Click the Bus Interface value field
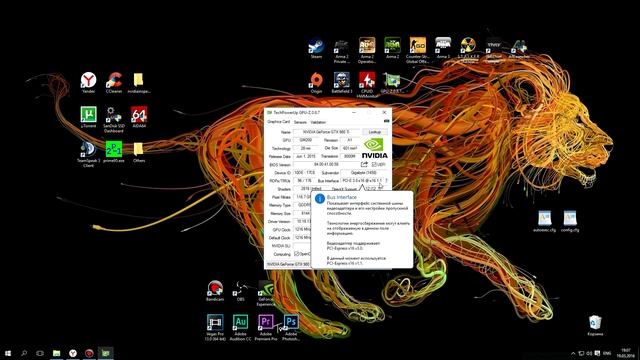The image size is (640, 360). click(362, 180)
